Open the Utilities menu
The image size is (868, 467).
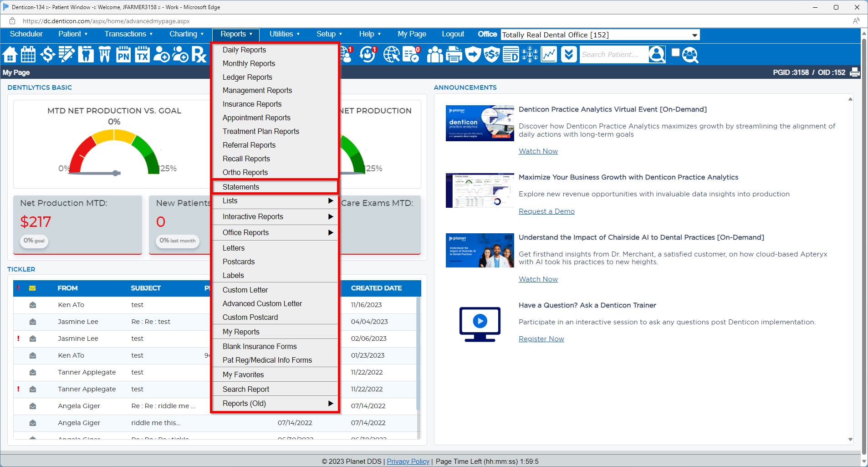pos(282,34)
